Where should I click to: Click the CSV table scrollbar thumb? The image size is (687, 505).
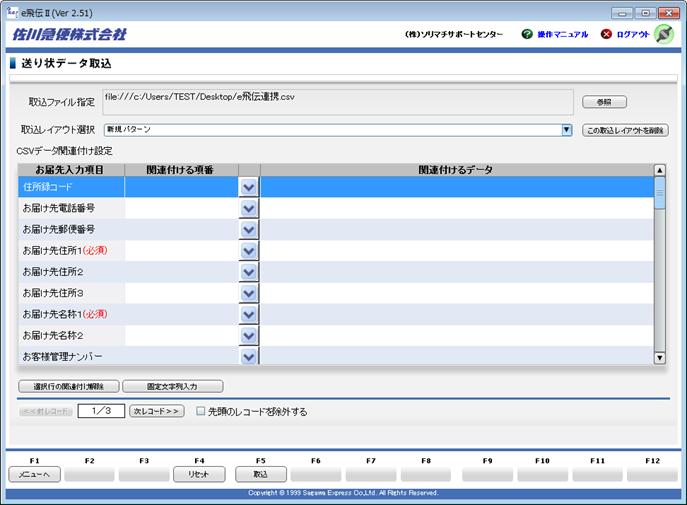tap(659, 193)
